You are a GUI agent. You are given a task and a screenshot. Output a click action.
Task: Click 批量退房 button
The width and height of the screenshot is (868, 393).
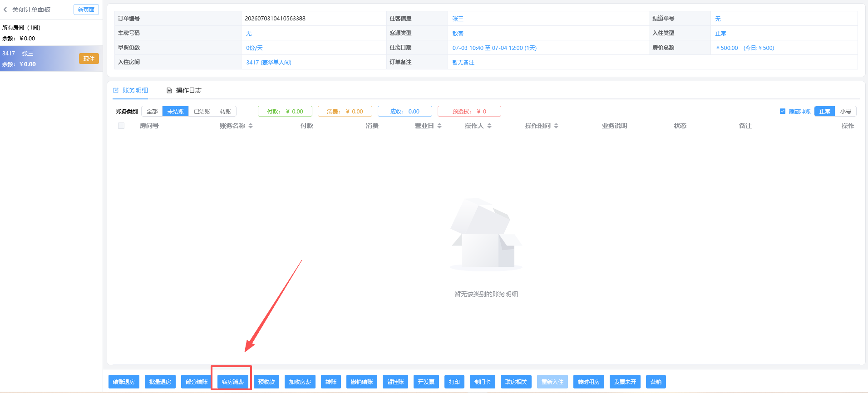160,382
